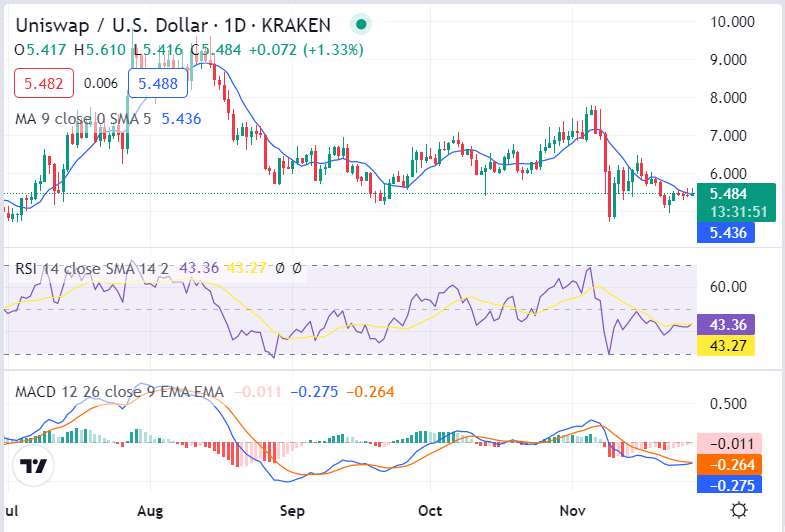785x532 pixels.
Task: Click the MACD histogram value -0.011 in legend
Action: pyautogui.click(x=258, y=392)
